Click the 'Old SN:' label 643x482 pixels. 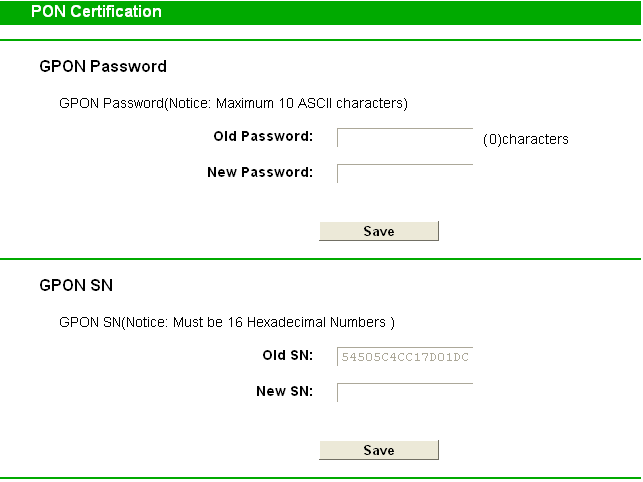(287, 355)
